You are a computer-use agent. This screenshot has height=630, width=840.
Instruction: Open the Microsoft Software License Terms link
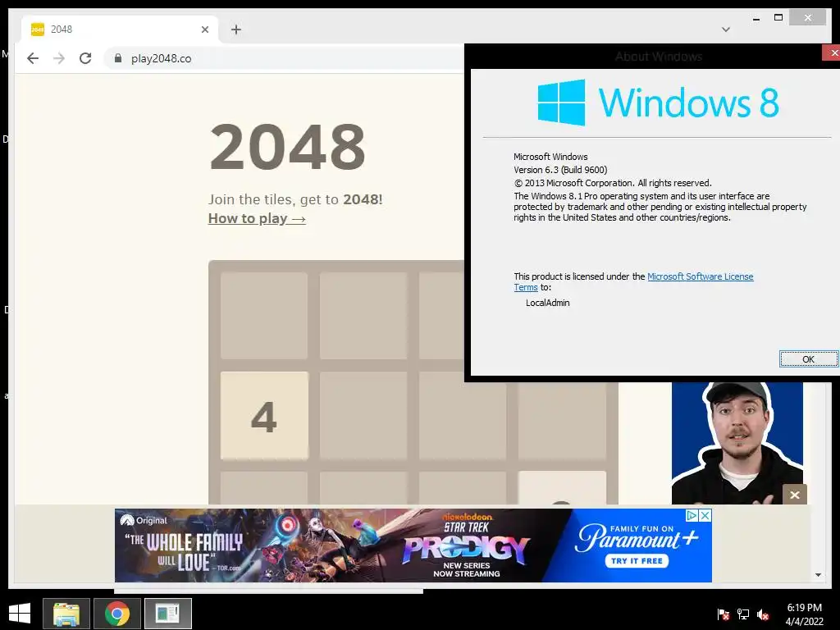(x=701, y=276)
